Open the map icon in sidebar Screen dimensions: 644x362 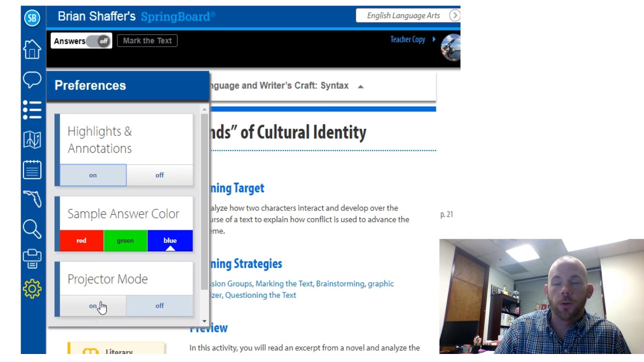[32, 140]
